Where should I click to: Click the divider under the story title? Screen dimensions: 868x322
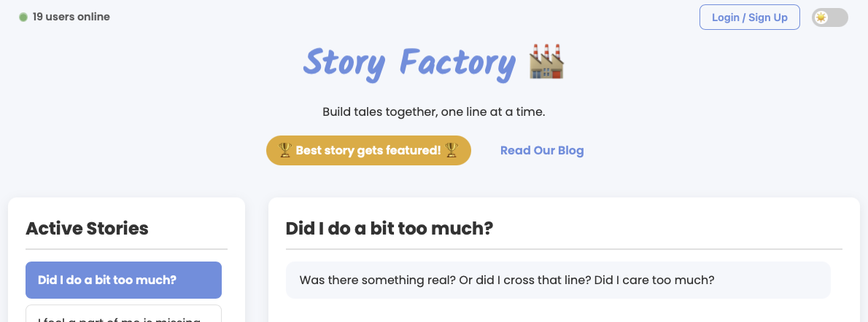coord(564,249)
